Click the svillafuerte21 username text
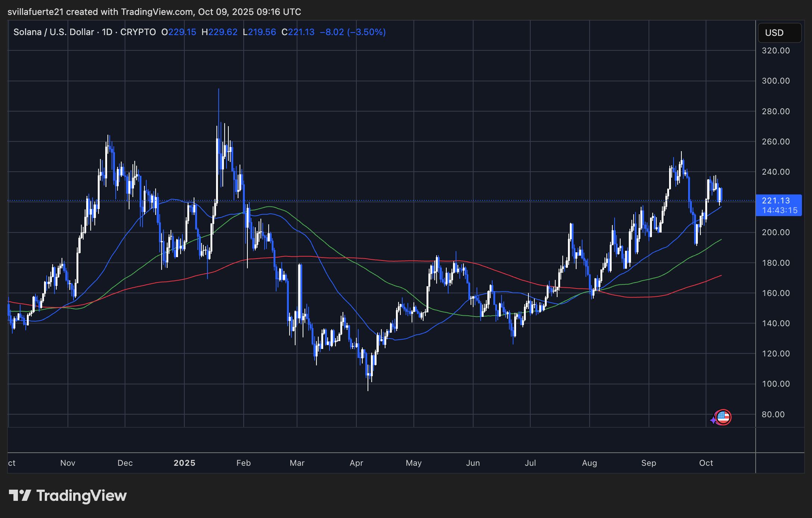The width and height of the screenshot is (812, 518). [36, 12]
